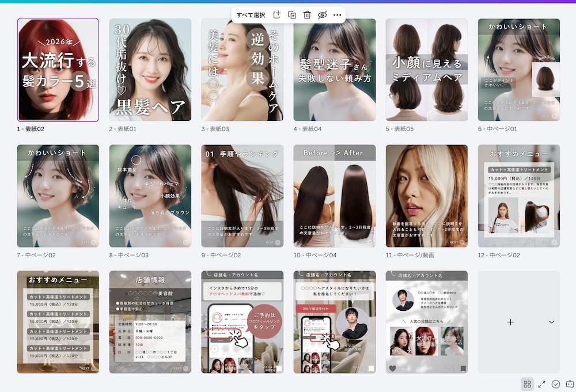Select the ご予約はプロフィールリンクをタップ page thumbnail
The width and height of the screenshot is (576, 392).
pos(242,322)
